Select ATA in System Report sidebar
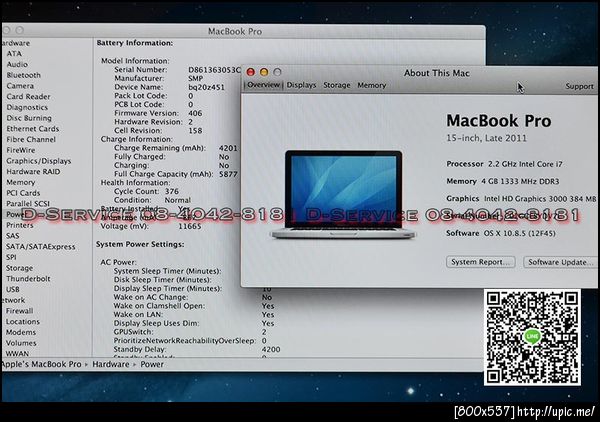600x422 pixels. coord(14,54)
